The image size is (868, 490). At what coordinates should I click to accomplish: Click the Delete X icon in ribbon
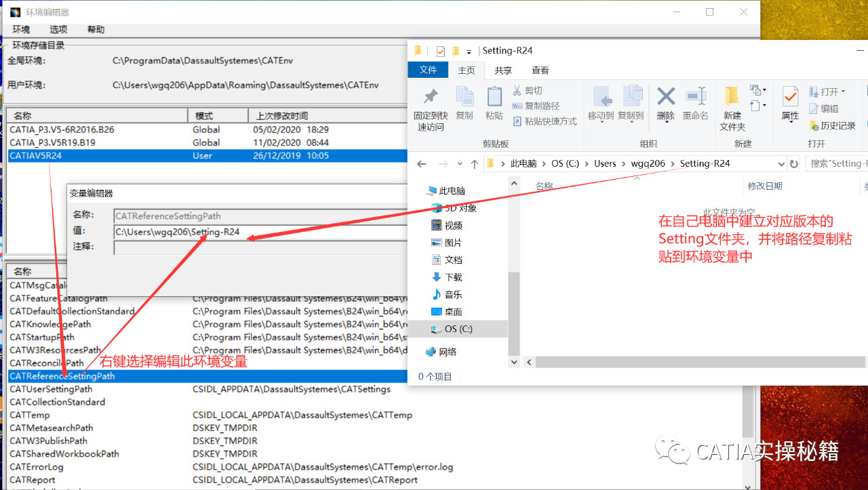[666, 97]
